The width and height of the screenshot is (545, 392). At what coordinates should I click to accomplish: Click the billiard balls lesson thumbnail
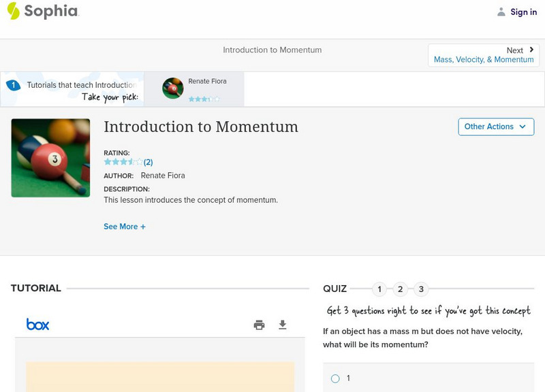click(50, 157)
